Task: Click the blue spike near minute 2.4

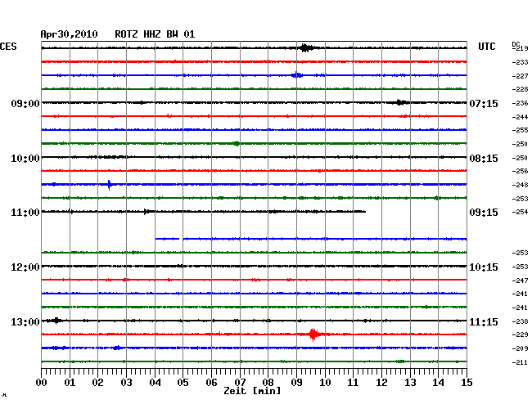Action: click(109, 185)
